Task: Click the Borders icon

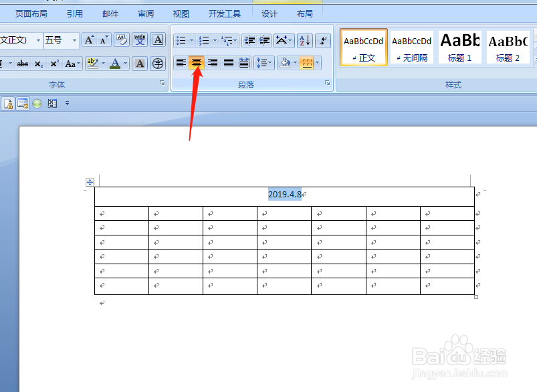Action: click(x=307, y=63)
